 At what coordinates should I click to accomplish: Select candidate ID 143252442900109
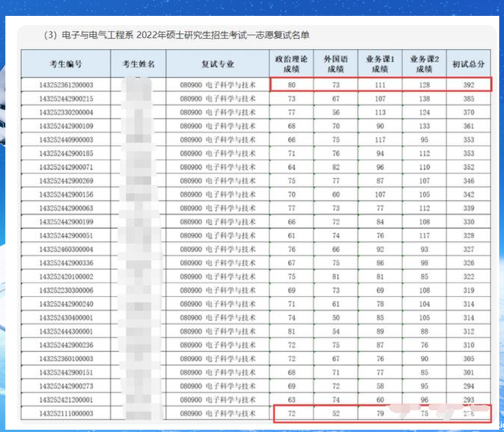(x=66, y=126)
